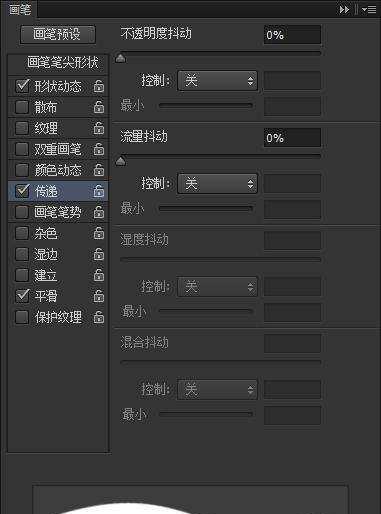Screen dimensions: 381x514
Task: Open the brush panel flyout menu icon
Action: point(369,10)
